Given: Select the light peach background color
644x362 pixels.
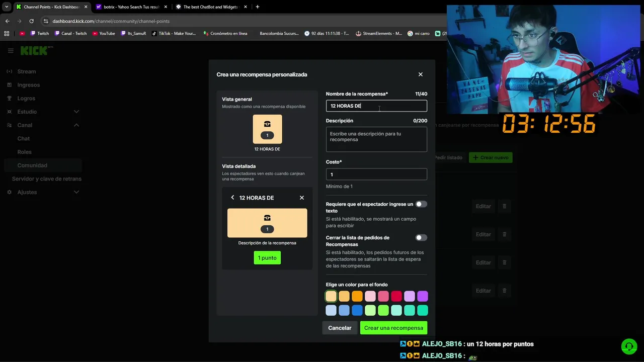Looking at the screenshot, I should point(331,297).
